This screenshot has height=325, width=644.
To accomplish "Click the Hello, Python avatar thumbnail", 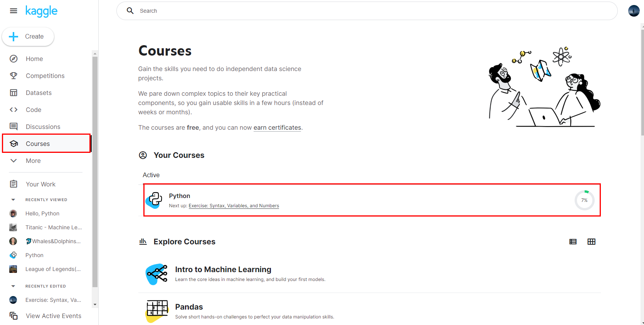I will point(13,213).
